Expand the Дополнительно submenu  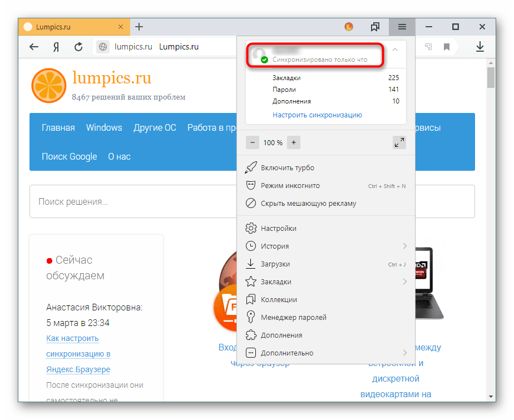coord(404,353)
